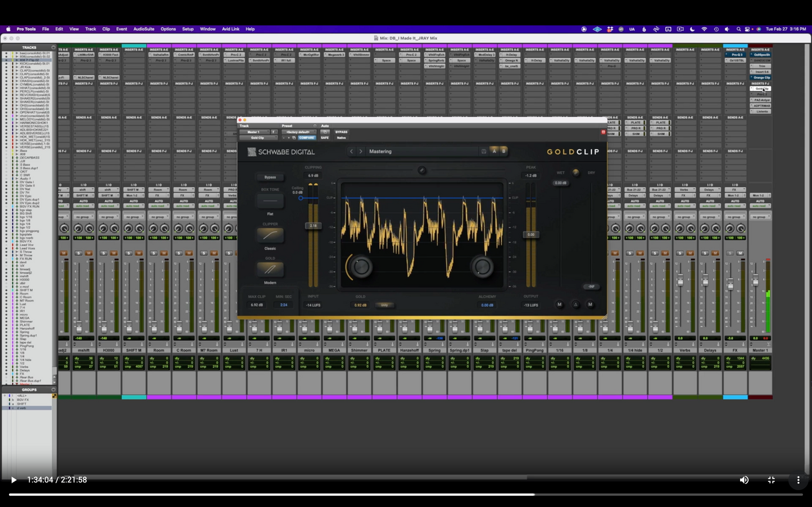812x507 pixels.
Task: Click the preset copy settings icon
Action: point(294,138)
